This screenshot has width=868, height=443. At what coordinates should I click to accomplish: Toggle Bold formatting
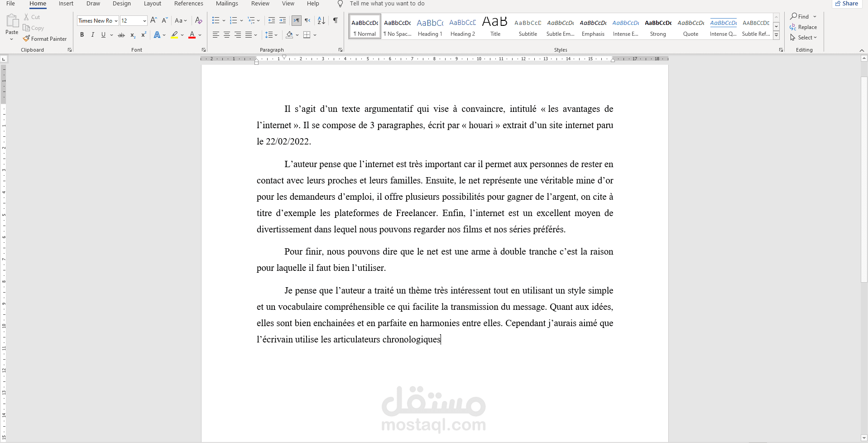pos(82,35)
